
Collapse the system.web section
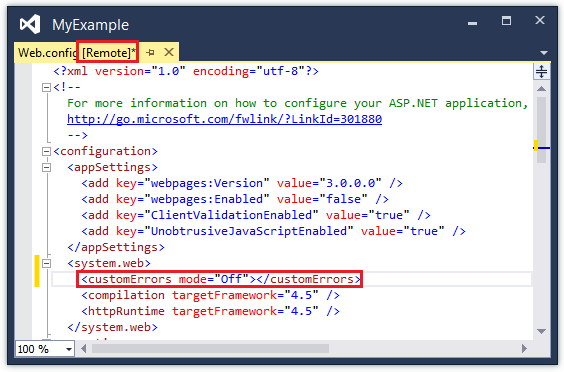(46, 263)
